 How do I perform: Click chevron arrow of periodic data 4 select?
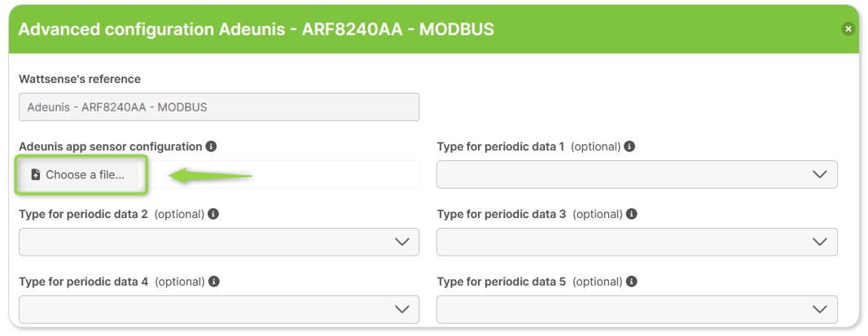(402, 309)
